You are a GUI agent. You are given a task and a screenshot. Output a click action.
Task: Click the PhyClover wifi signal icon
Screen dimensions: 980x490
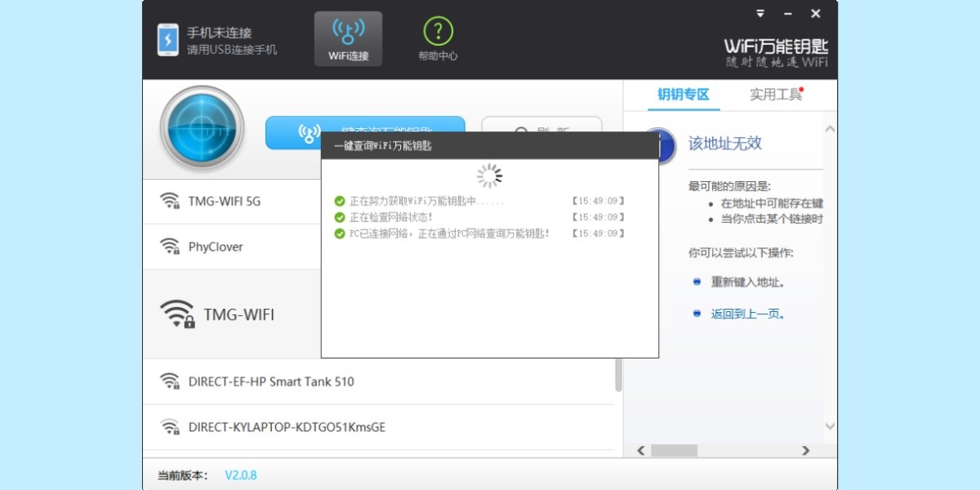[170, 247]
